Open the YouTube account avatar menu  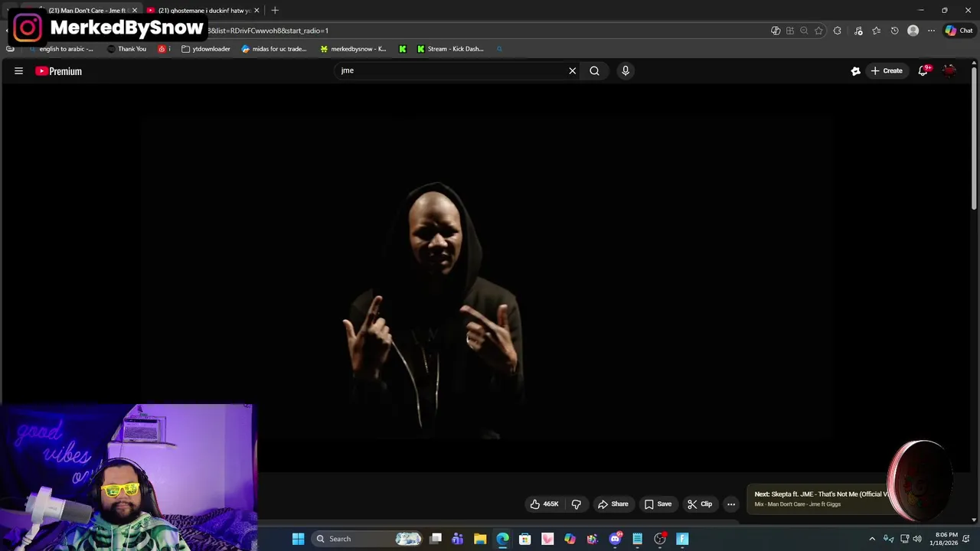[950, 70]
